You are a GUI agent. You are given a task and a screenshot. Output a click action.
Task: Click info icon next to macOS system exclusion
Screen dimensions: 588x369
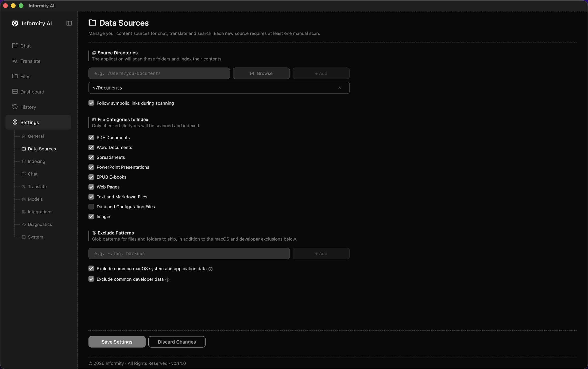210,269
